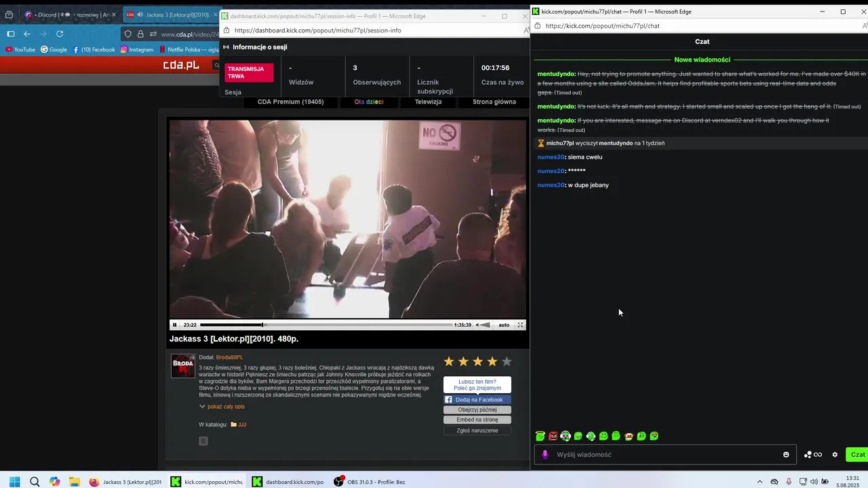868x488 pixels.
Task: Open Windows taskbar search
Action: (35, 482)
